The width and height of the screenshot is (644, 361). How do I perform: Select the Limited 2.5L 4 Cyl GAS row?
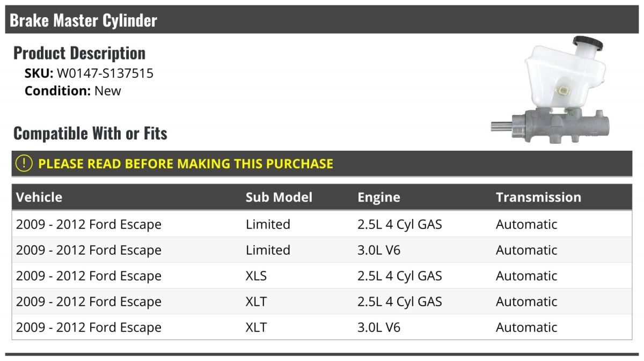coord(322,224)
